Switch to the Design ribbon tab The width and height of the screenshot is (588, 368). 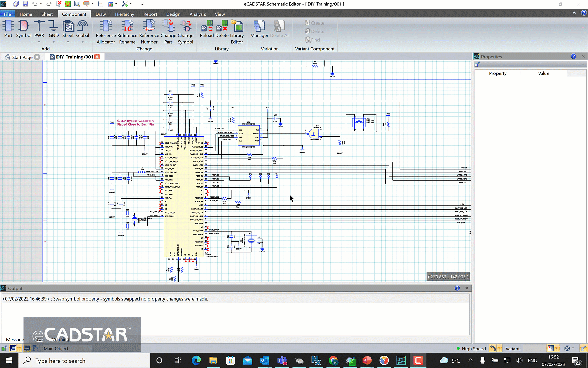coord(173,14)
